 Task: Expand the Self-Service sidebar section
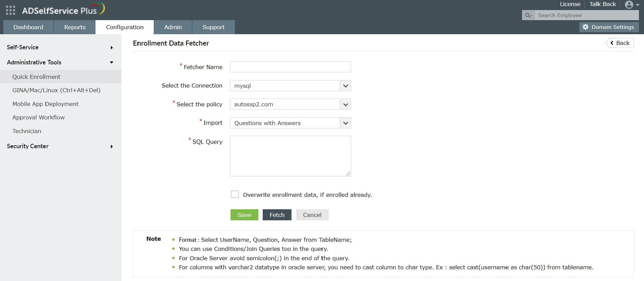click(x=112, y=48)
